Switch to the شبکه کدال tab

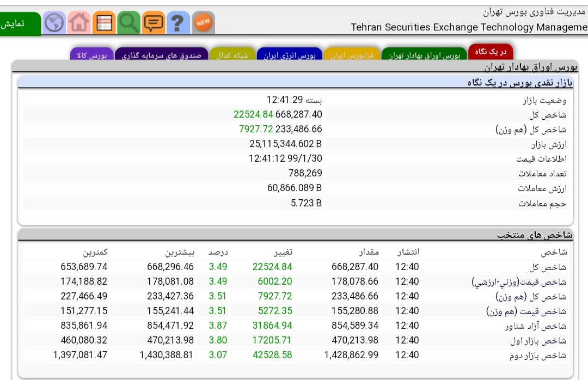point(232,54)
